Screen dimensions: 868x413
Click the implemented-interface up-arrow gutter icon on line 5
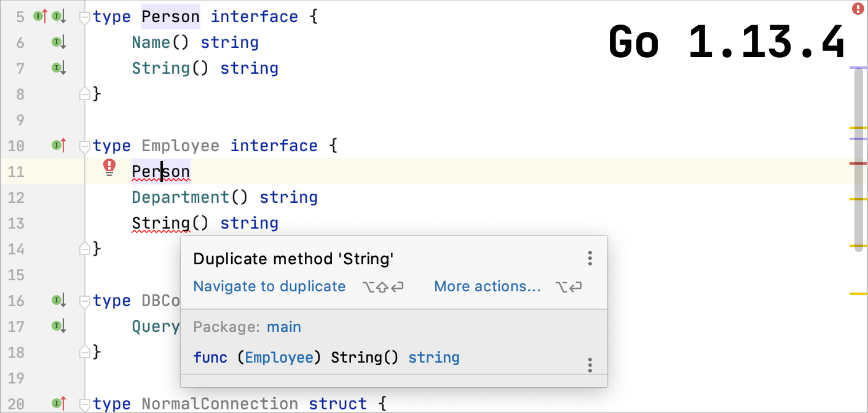[41, 17]
